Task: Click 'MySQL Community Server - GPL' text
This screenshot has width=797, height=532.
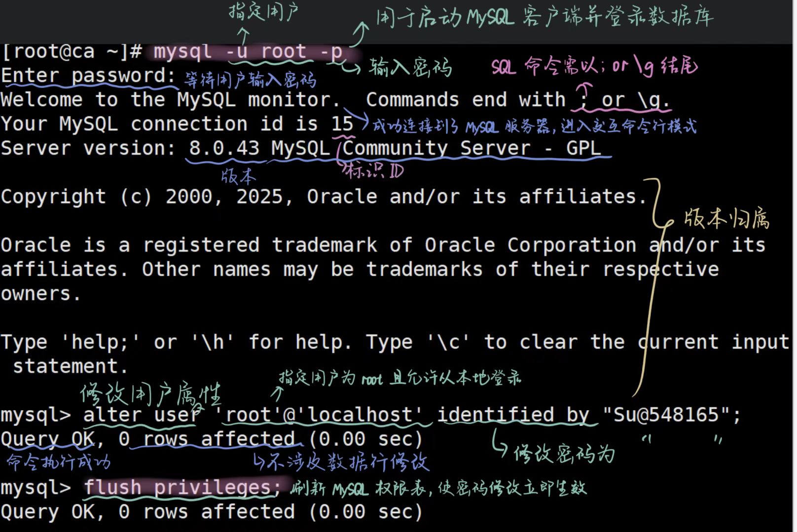Action: [x=436, y=148]
